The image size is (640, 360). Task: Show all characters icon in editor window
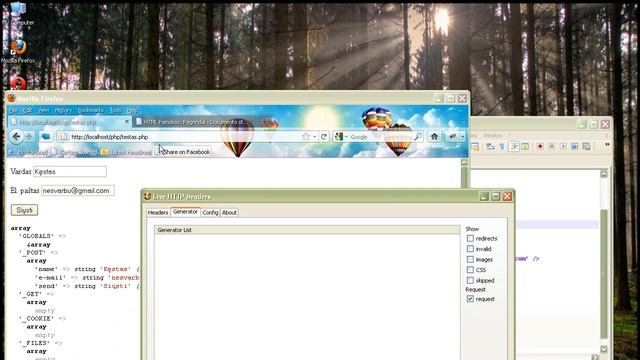(502, 147)
